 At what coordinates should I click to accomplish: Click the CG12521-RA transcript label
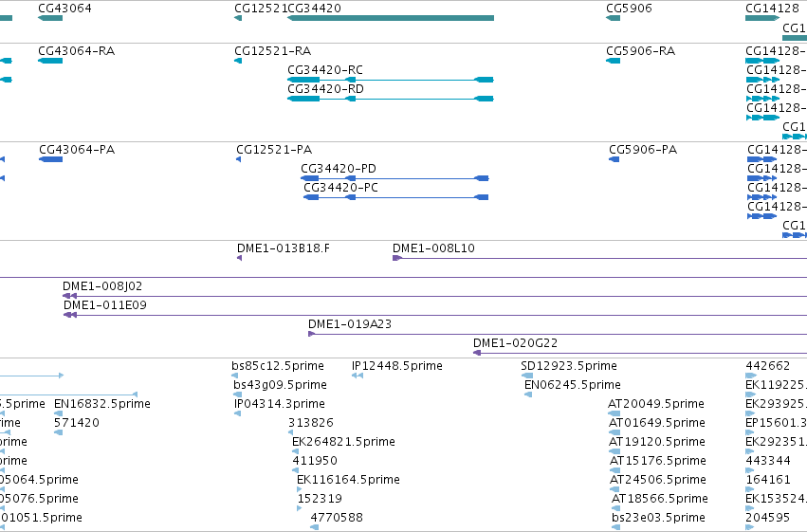273,51
